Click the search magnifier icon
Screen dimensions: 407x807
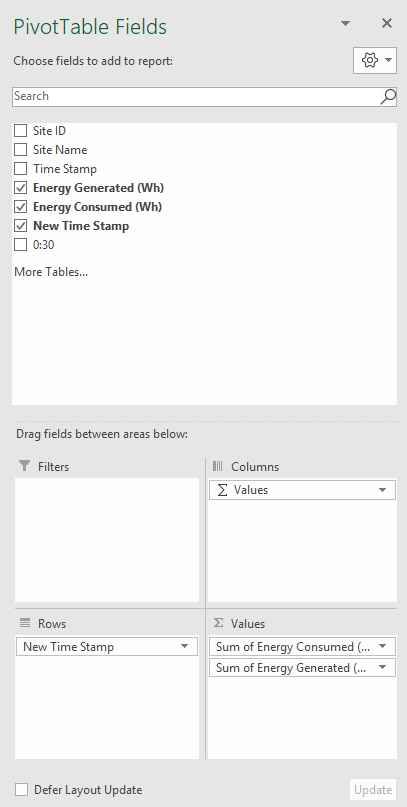pos(388,96)
